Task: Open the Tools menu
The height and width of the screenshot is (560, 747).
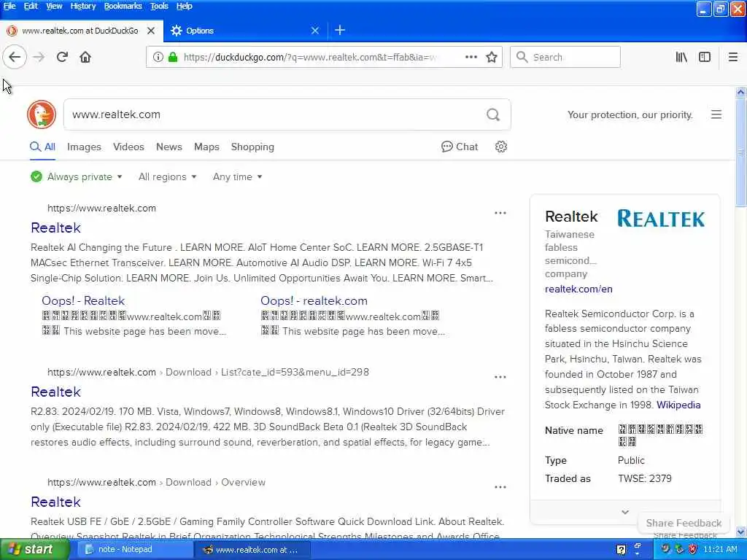Action: tap(159, 6)
